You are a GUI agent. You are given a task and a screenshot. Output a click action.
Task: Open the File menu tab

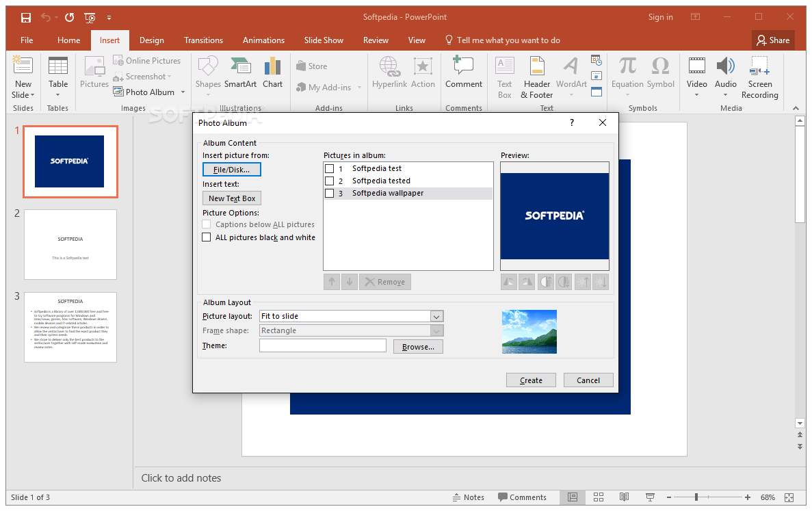click(27, 40)
